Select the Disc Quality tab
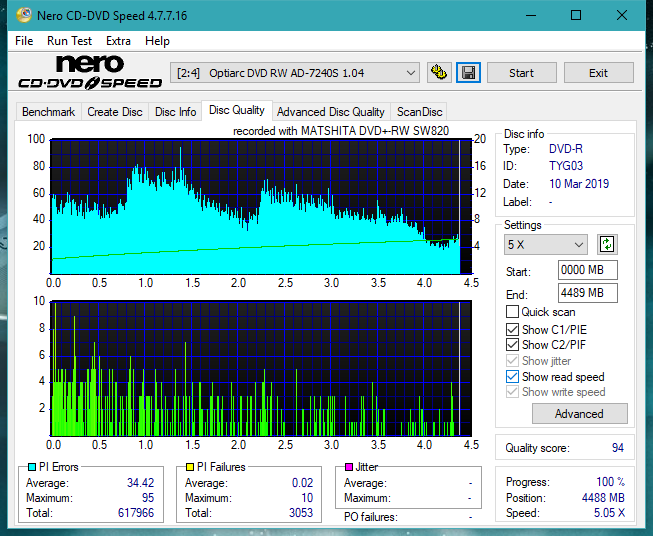Image resolution: width=653 pixels, height=536 pixels. [x=237, y=110]
